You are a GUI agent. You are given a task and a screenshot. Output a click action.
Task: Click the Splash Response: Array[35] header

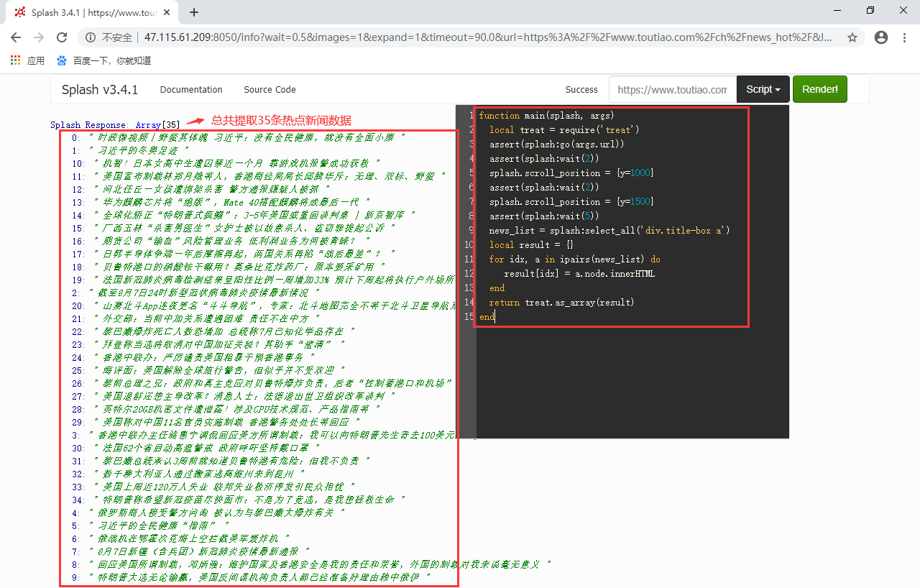click(x=115, y=125)
